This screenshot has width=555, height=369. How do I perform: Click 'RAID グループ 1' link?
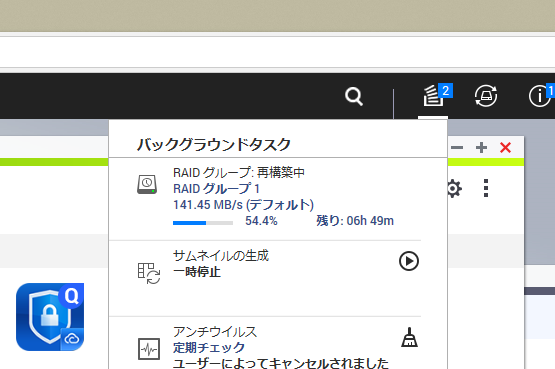coord(216,189)
